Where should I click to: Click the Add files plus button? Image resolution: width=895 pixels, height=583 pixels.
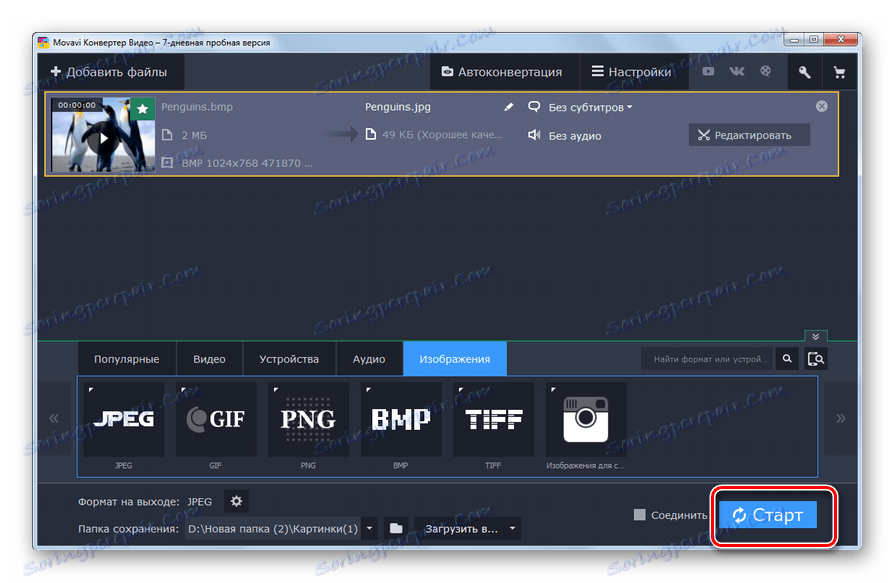click(110, 72)
